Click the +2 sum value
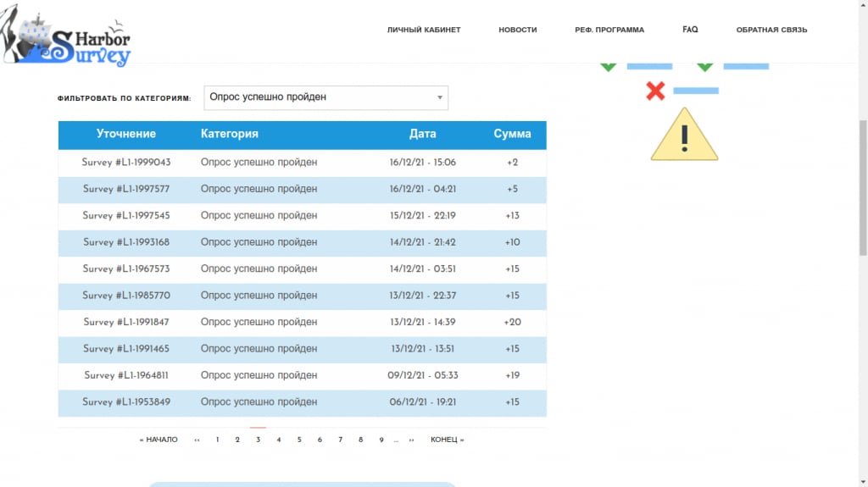The height and width of the screenshot is (487, 868). coord(512,163)
